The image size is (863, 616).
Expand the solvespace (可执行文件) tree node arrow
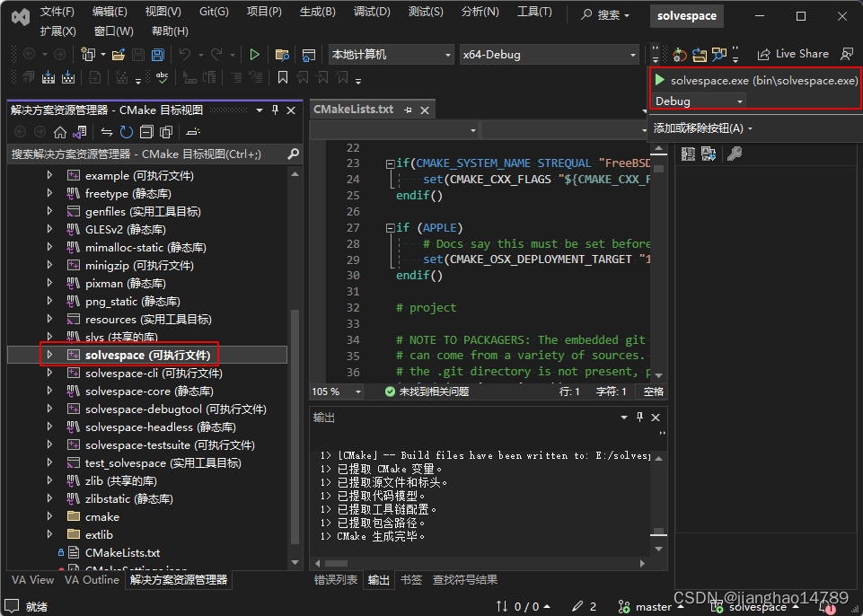pos(49,355)
